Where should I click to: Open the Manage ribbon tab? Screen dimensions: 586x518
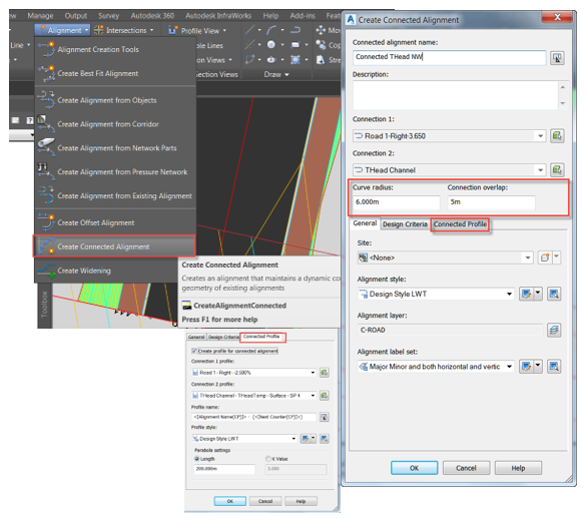[x=40, y=16]
